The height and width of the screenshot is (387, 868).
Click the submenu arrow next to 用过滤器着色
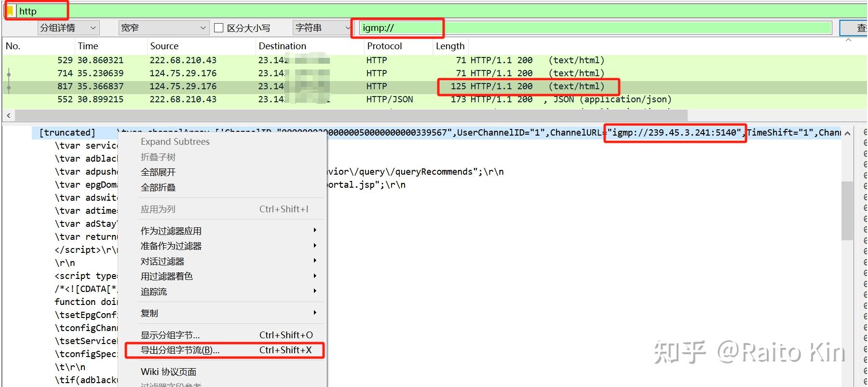[315, 276]
